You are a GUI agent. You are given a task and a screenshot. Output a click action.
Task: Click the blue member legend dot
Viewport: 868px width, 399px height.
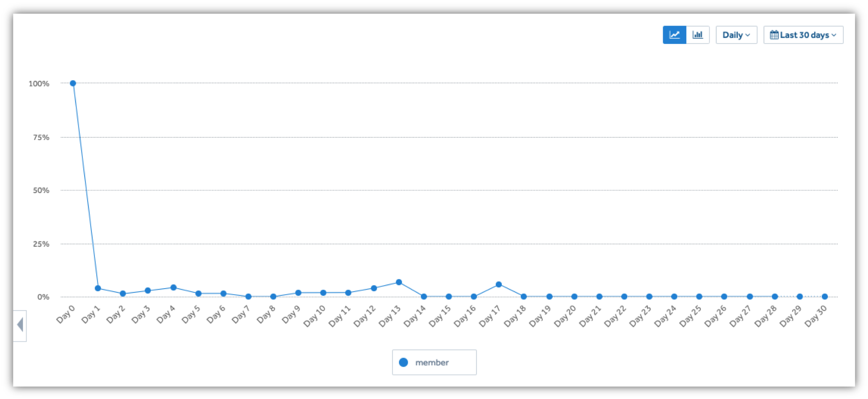(403, 362)
